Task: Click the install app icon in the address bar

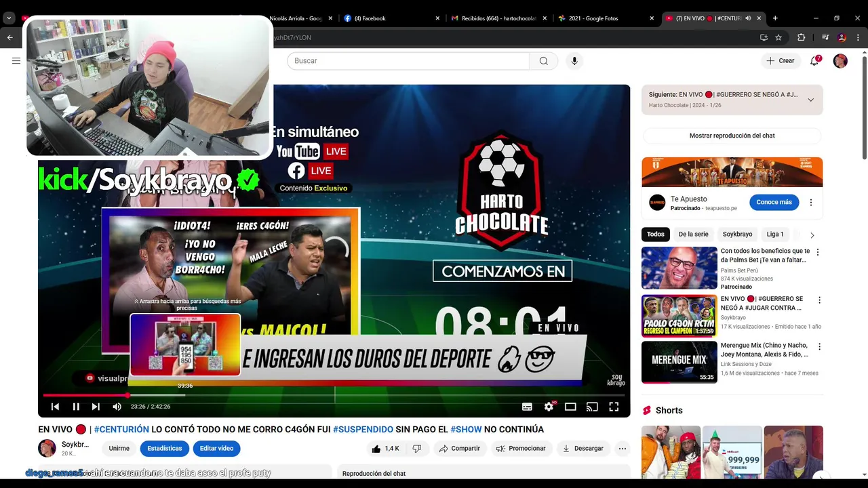Action: coord(763,38)
